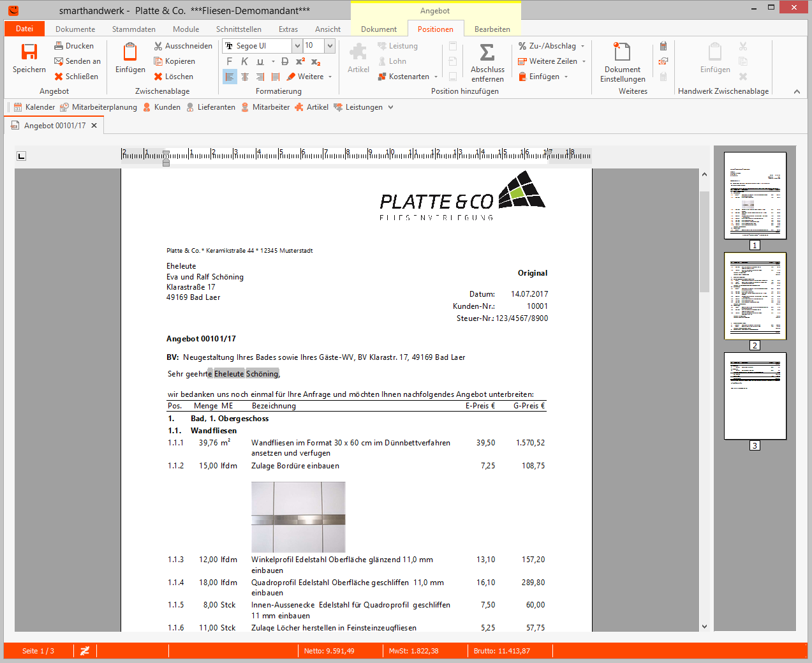Click smarthandwerk app icon in title bar

tap(13, 10)
